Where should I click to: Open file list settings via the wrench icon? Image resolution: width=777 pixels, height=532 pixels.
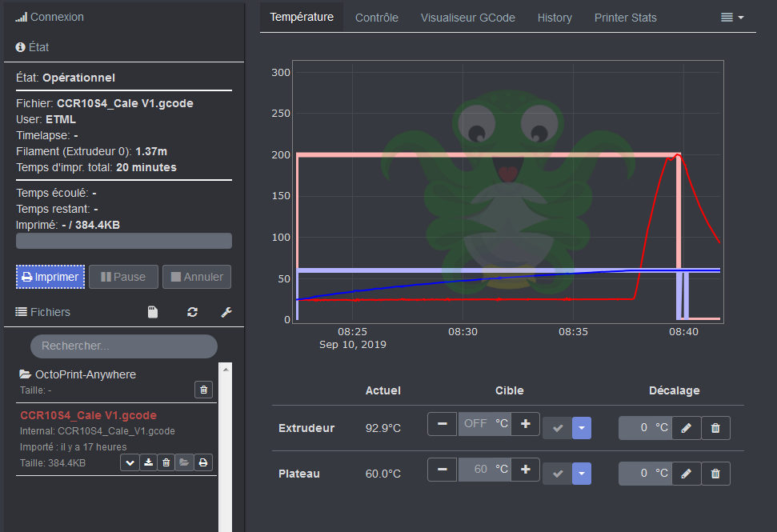pyautogui.click(x=226, y=312)
